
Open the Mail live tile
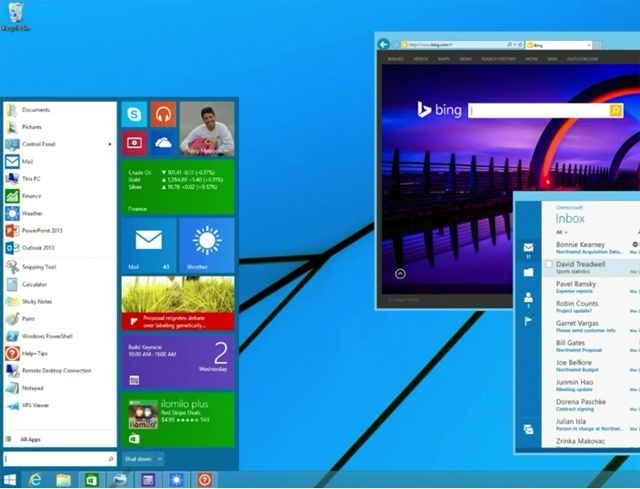tap(149, 245)
